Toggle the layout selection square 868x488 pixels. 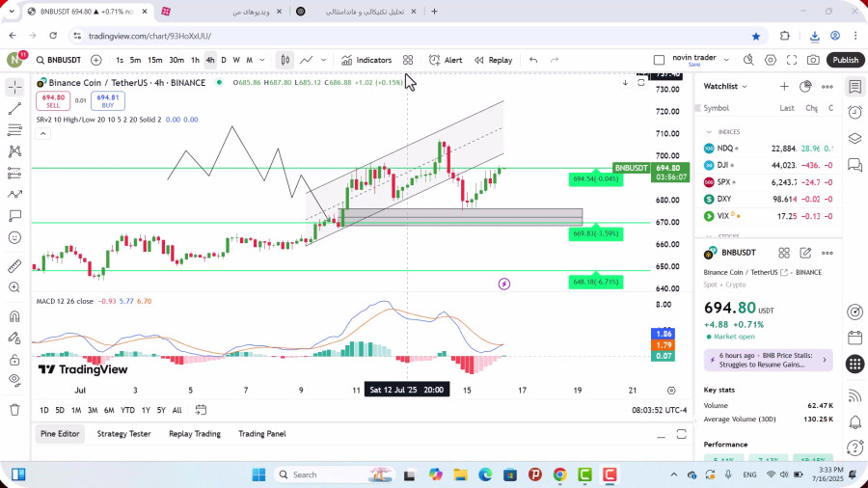pos(659,60)
